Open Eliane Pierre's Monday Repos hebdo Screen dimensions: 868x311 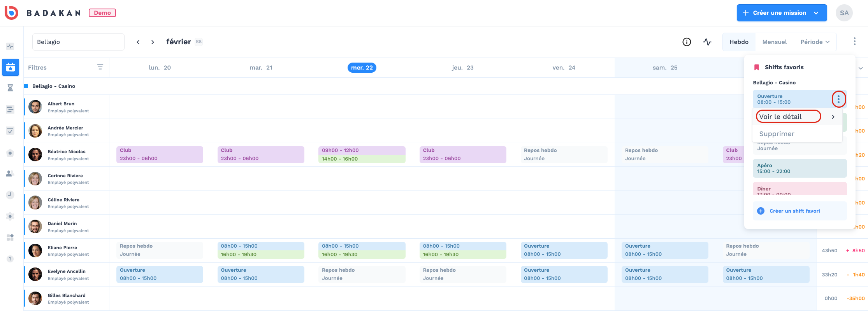tap(160, 250)
